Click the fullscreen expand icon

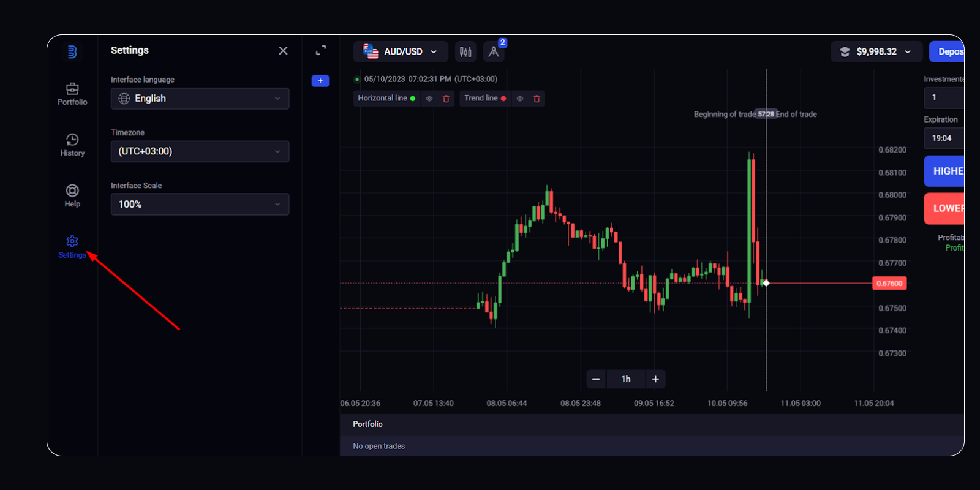click(321, 50)
